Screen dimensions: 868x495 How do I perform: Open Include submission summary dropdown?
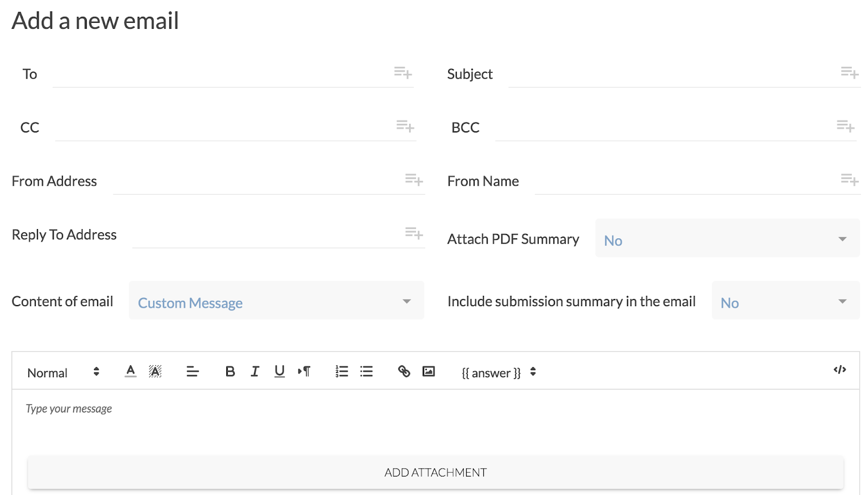coord(785,301)
